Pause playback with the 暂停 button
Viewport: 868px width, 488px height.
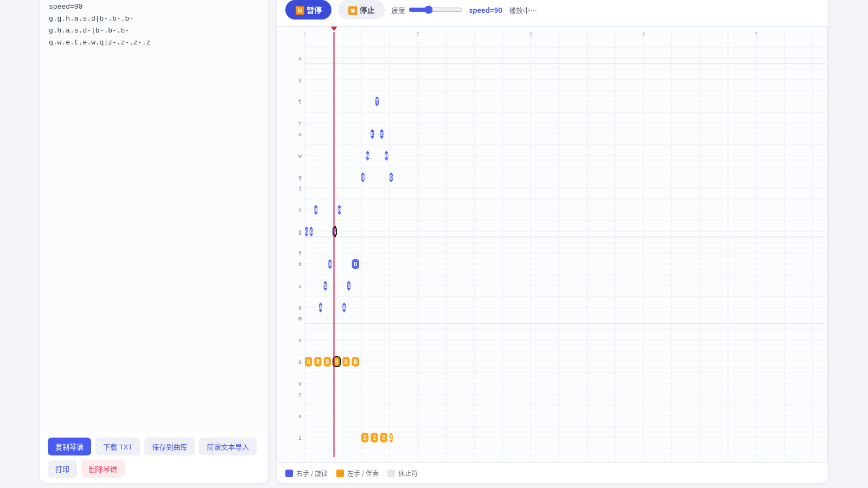[308, 10]
